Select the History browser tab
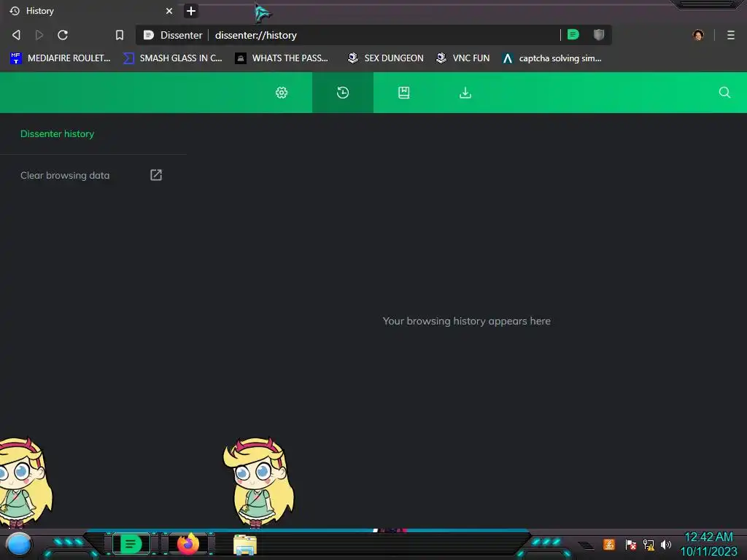 point(90,11)
